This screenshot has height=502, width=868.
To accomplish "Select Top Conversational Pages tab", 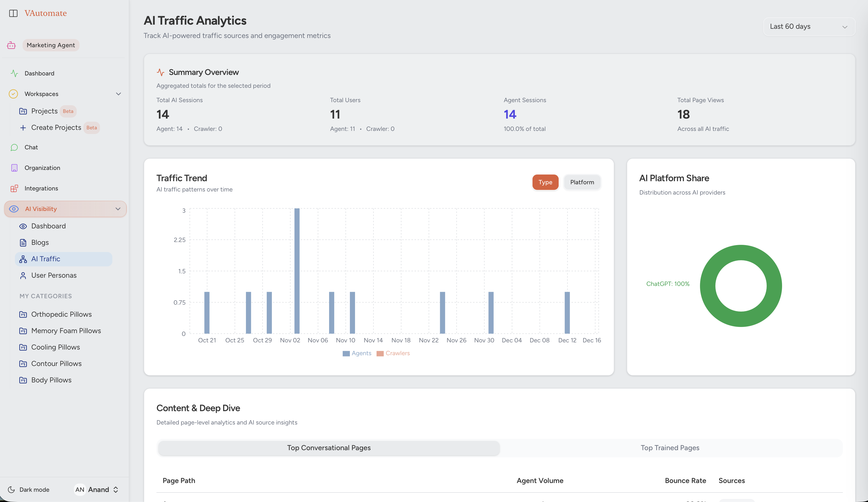I will coord(329,448).
